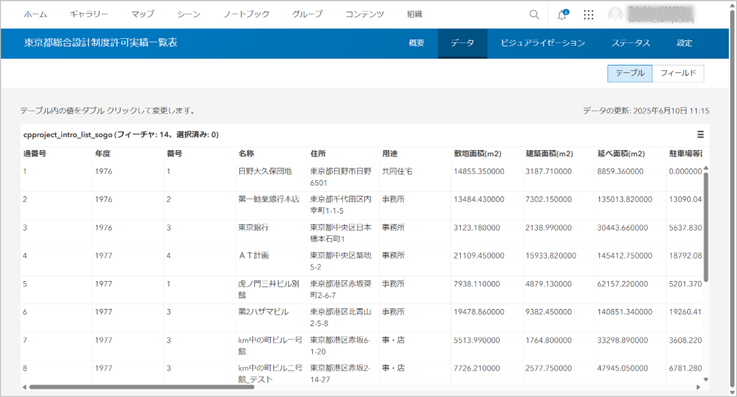This screenshot has height=397, width=737.
Task: Click the 建築面積(m2) column header
Action: click(549, 154)
